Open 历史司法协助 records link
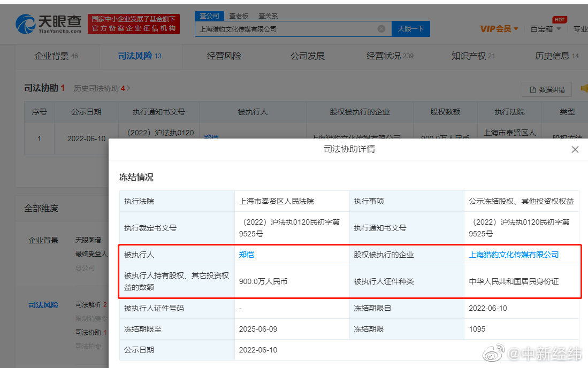The width and height of the screenshot is (588, 368). (x=102, y=88)
